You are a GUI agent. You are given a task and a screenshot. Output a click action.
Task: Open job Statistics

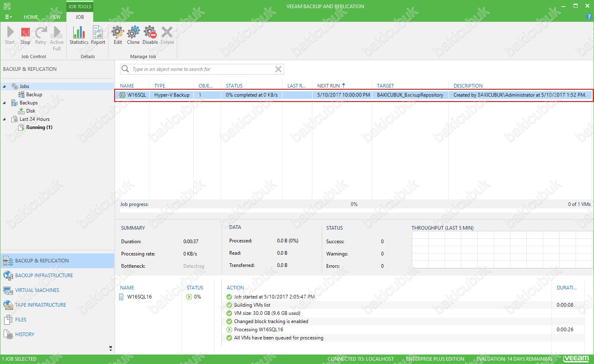click(x=79, y=36)
